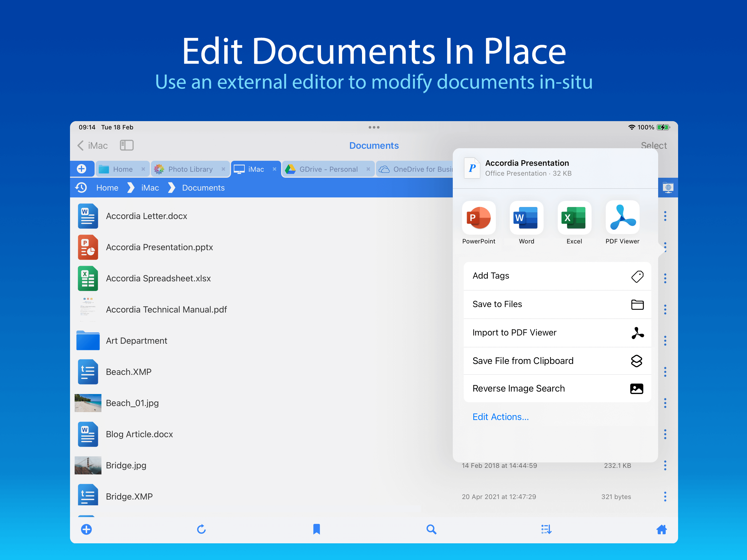Open more options for Accordia Letter.docx
Viewport: 747px width, 560px height.
pos(665,216)
